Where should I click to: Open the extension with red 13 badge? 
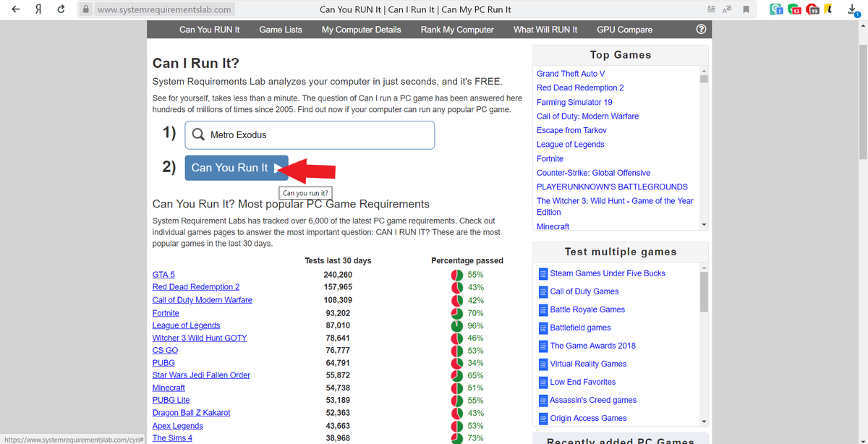click(794, 9)
